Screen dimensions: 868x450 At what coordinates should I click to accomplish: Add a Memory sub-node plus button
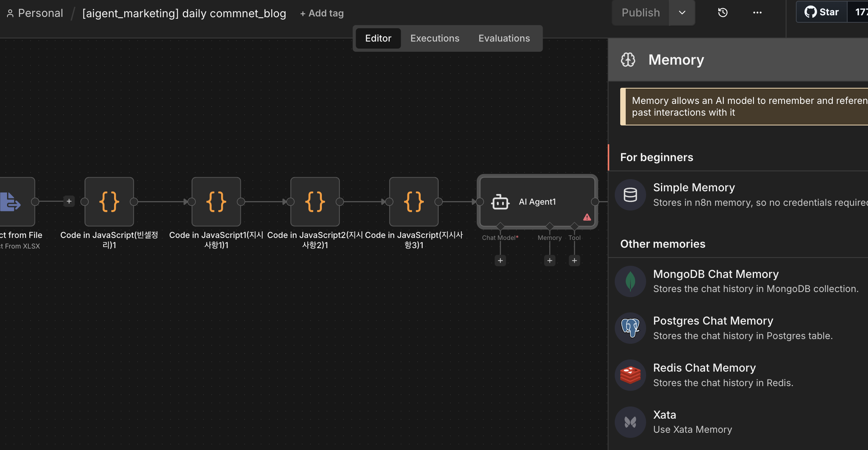[x=550, y=260]
